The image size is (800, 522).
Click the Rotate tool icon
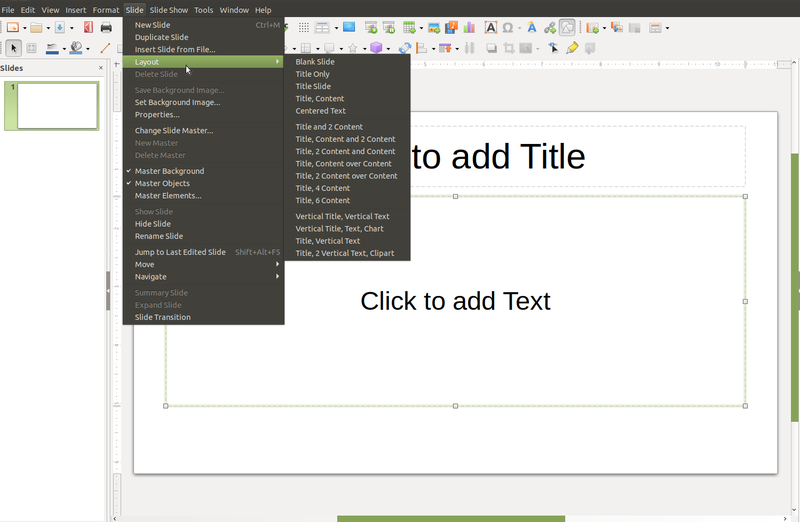pos(405,48)
